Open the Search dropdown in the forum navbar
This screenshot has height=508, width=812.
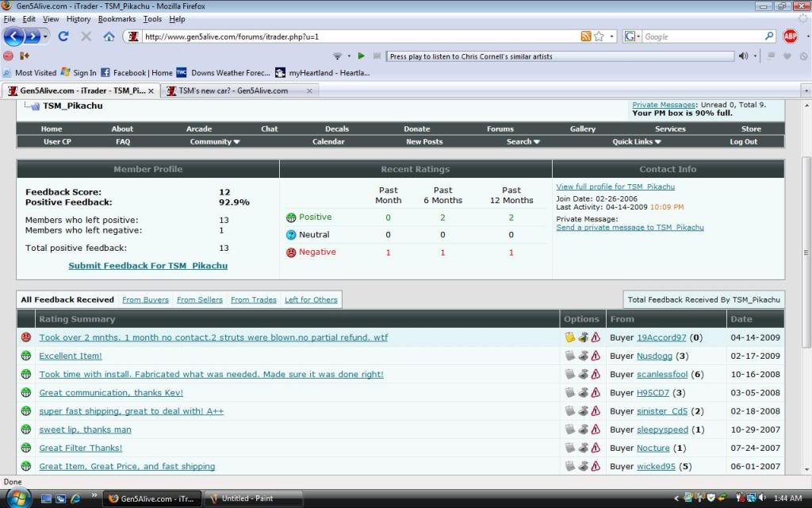(523, 141)
